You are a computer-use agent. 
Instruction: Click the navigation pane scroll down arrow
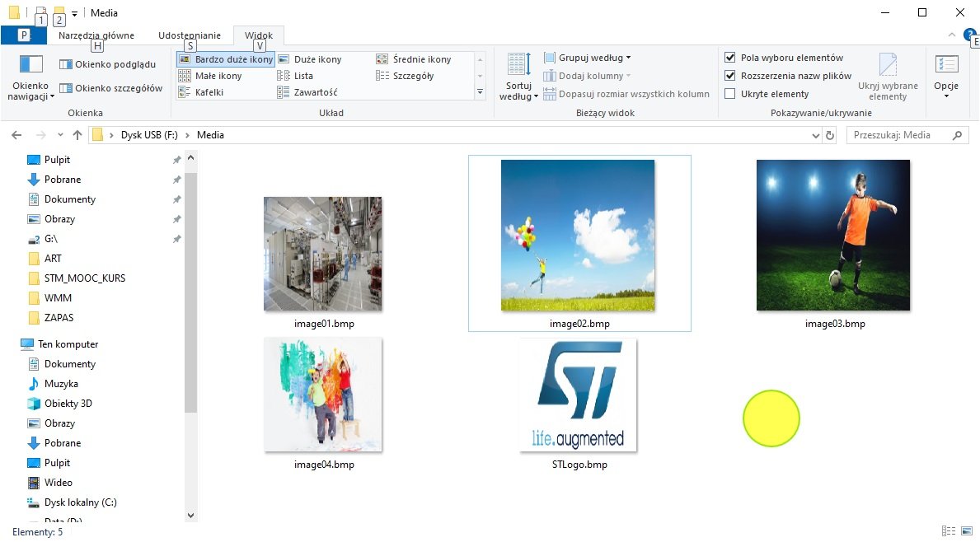pos(190,516)
